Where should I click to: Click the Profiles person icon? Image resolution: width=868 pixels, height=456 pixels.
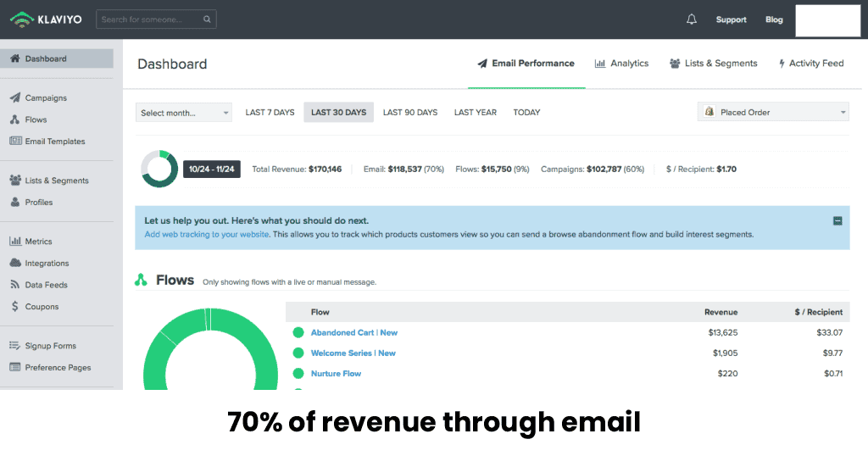15,202
